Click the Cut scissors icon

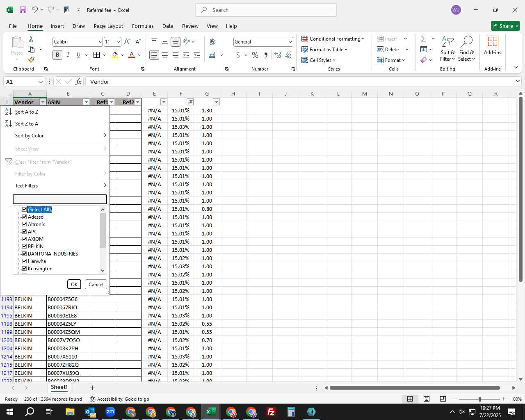(x=31, y=39)
